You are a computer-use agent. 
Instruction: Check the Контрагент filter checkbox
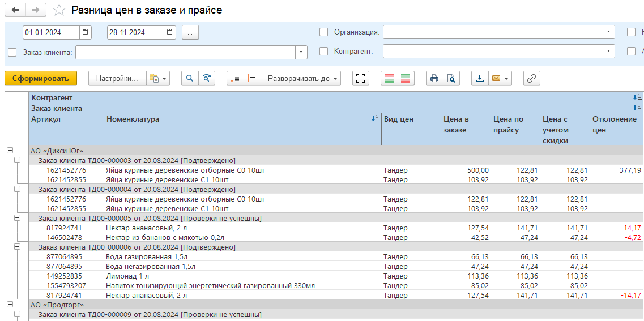[324, 52]
